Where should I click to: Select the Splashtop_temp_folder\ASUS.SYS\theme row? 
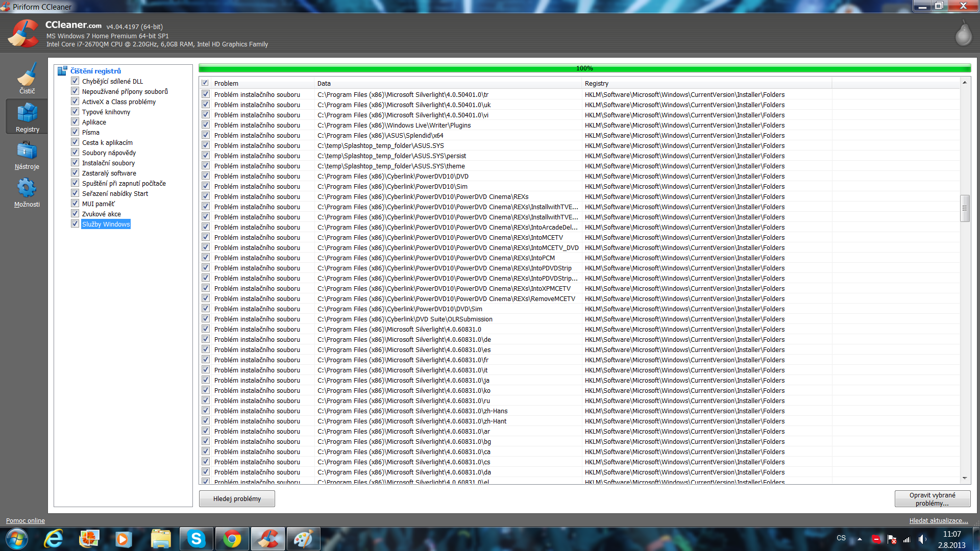(x=580, y=166)
